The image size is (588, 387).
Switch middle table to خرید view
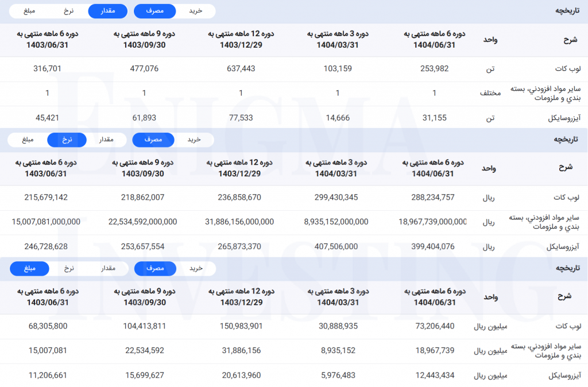pyautogui.click(x=194, y=140)
